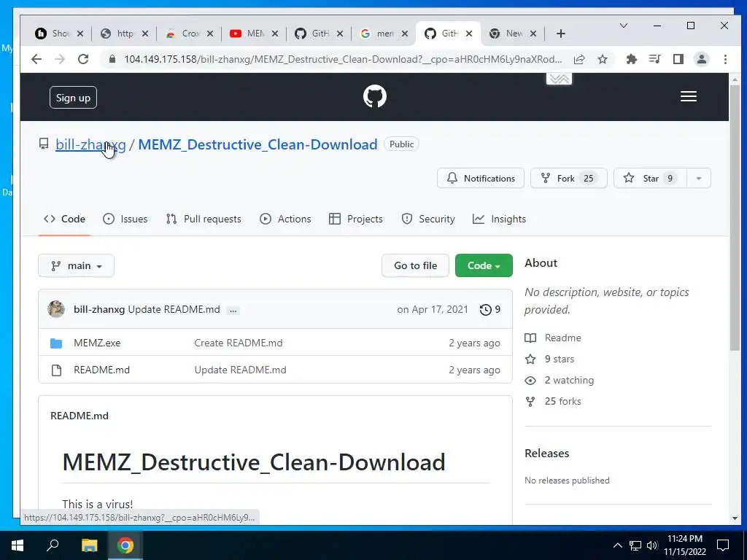Click the page vertical scrollbar thumb
This screenshot has height=560, width=747.
pos(734,219)
